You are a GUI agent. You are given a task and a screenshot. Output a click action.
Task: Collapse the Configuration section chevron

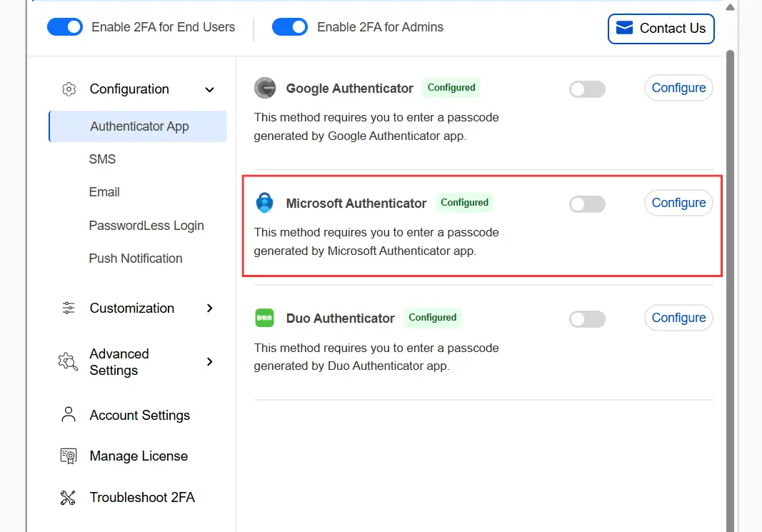(x=209, y=89)
